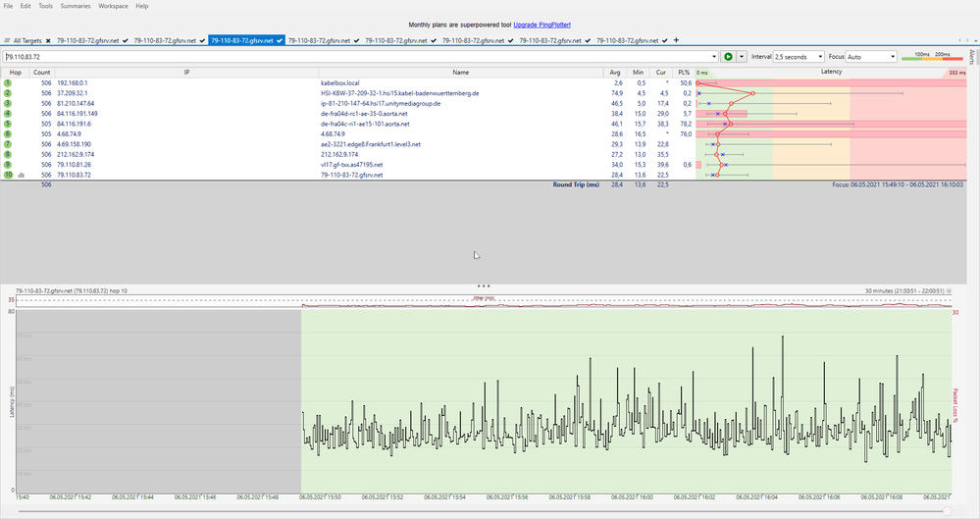Click the green hop 9 number badge

(8, 165)
